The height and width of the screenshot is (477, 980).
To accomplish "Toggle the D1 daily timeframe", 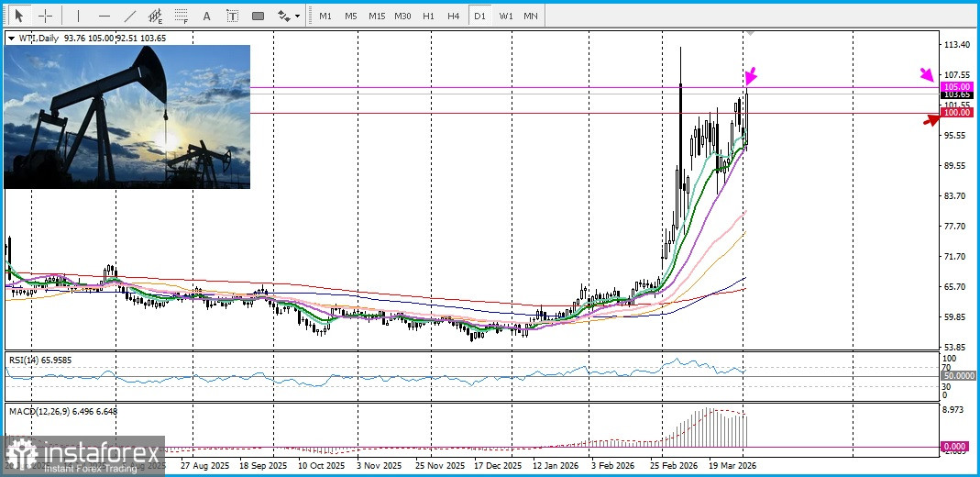I will (x=479, y=16).
